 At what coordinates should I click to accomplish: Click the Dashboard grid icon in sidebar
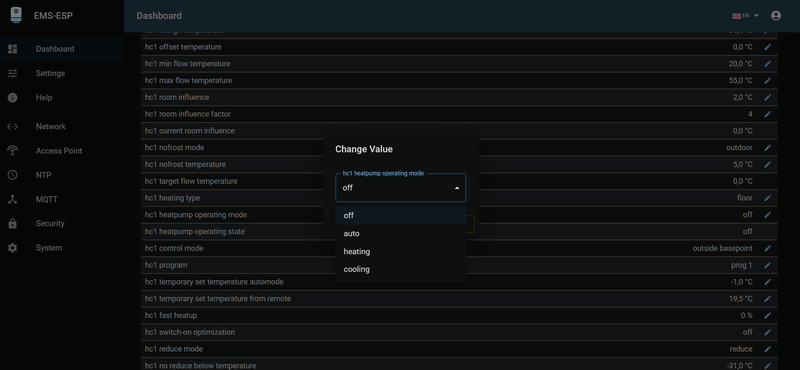pos(13,49)
